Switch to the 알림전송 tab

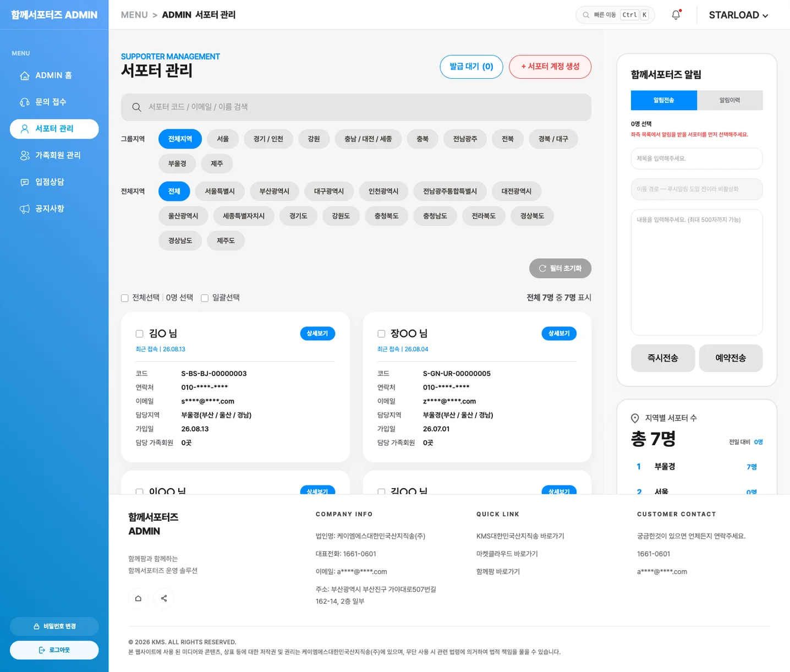pos(664,100)
